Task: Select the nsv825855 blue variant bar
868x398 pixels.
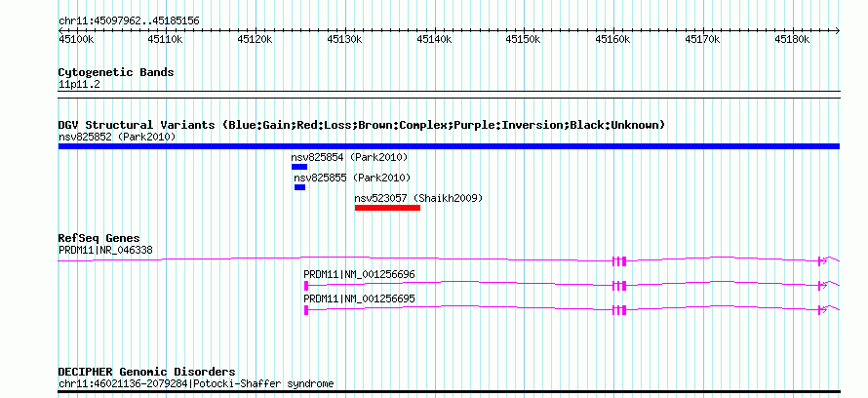Action: (x=299, y=187)
